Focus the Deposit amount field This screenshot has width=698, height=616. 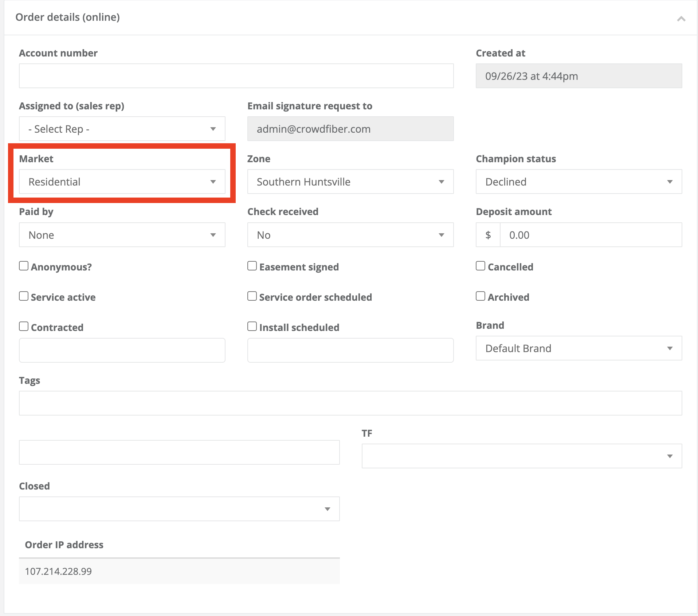590,235
